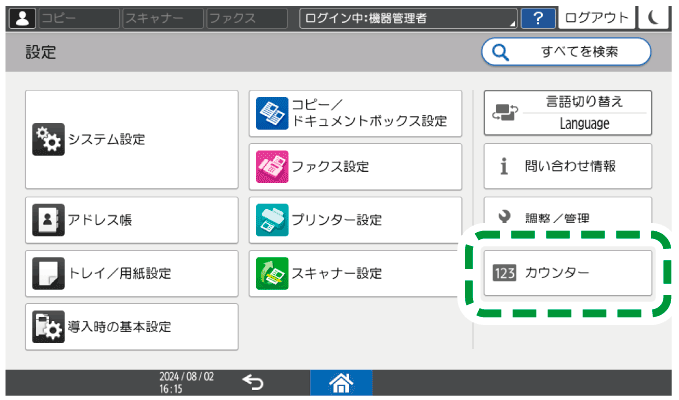Viewport: 679px width, 400px height.
Task: Open ファクス設定
Action: click(x=355, y=167)
